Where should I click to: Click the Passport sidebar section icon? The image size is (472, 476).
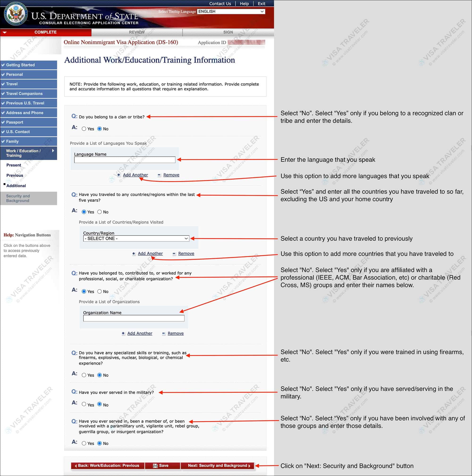(x=4, y=122)
